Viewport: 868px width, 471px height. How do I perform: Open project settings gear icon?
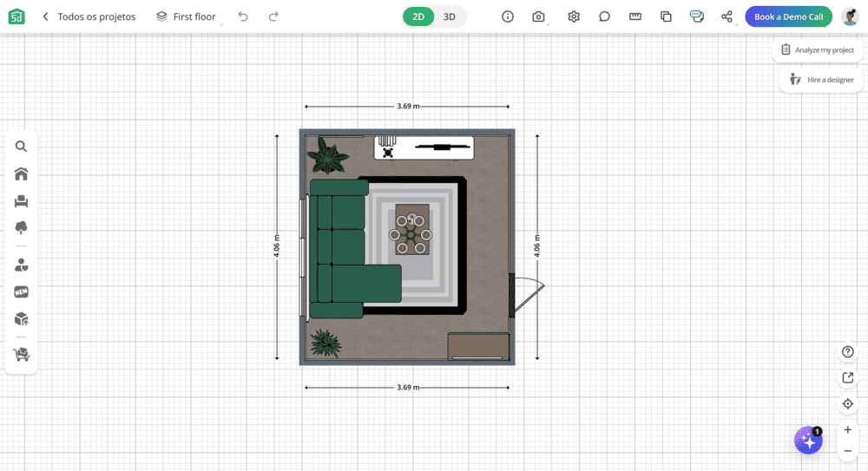(574, 16)
